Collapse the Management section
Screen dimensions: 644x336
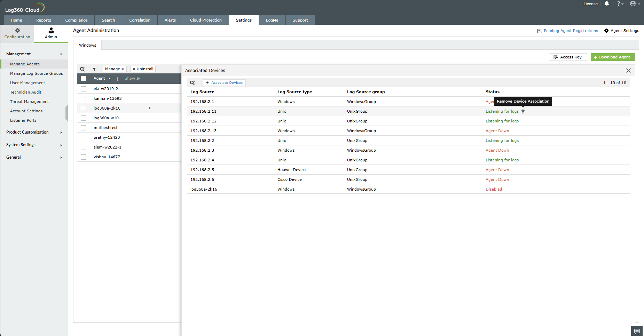(x=61, y=54)
